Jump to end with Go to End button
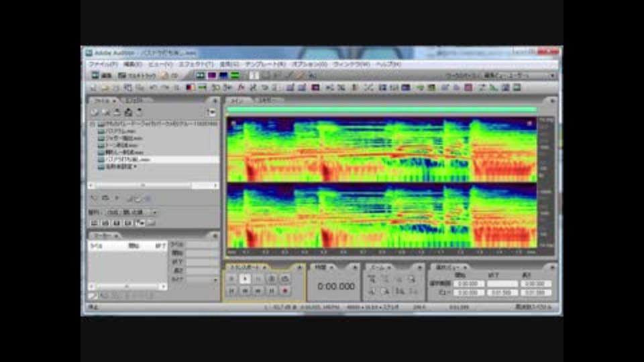Screen dimensions: 644x362 (x=272, y=291)
